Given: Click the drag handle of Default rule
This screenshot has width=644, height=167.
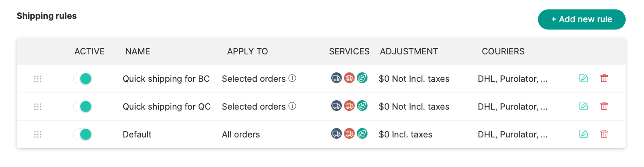Looking at the screenshot, I should (x=38, y=134).
